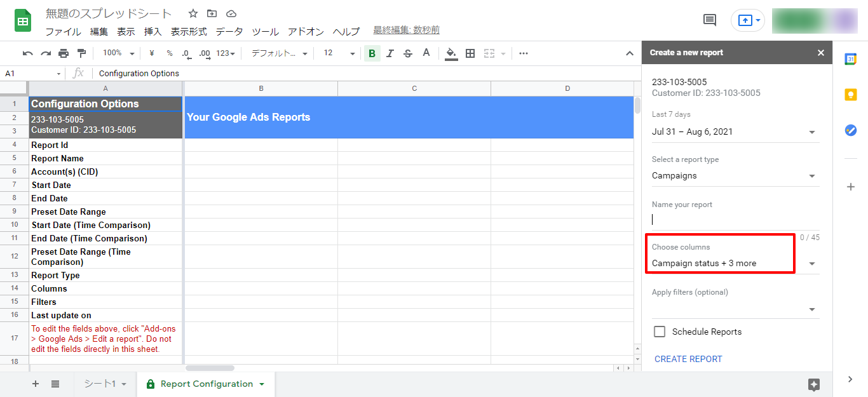Image resolution: width=868 pixels, height=397 pixels.
Task: Hide the menus with the caret
Action: tap(630, 53)
